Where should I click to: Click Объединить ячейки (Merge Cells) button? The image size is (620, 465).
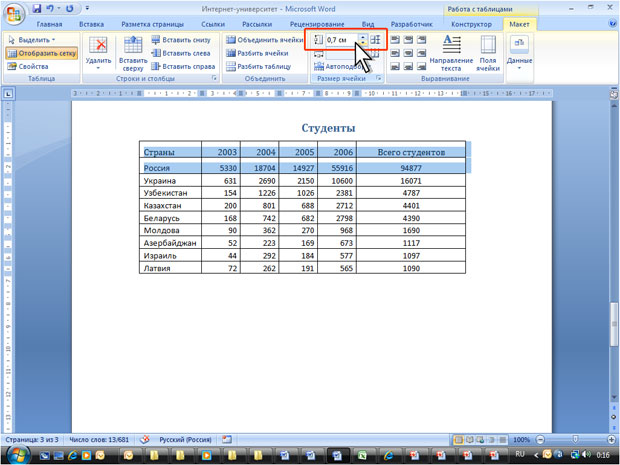point(263,39)
